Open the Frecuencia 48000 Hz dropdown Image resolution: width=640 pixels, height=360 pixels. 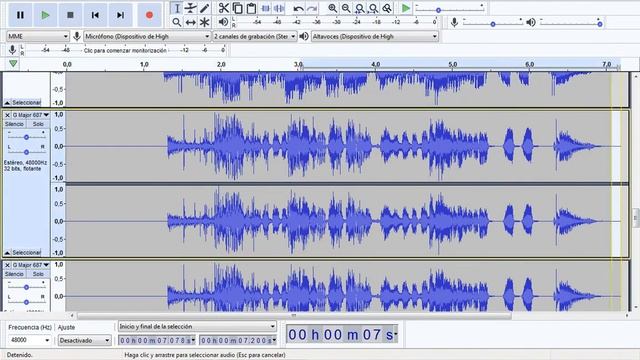[29, 340]
